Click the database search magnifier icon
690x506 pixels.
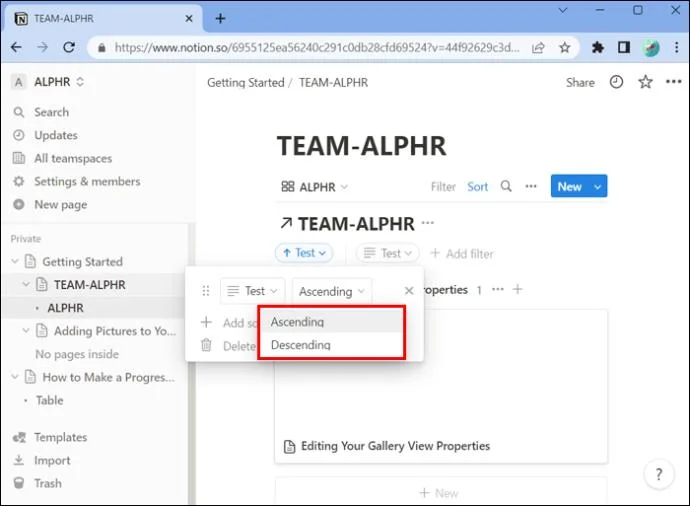pyautogui.click(x=506, y=187)
